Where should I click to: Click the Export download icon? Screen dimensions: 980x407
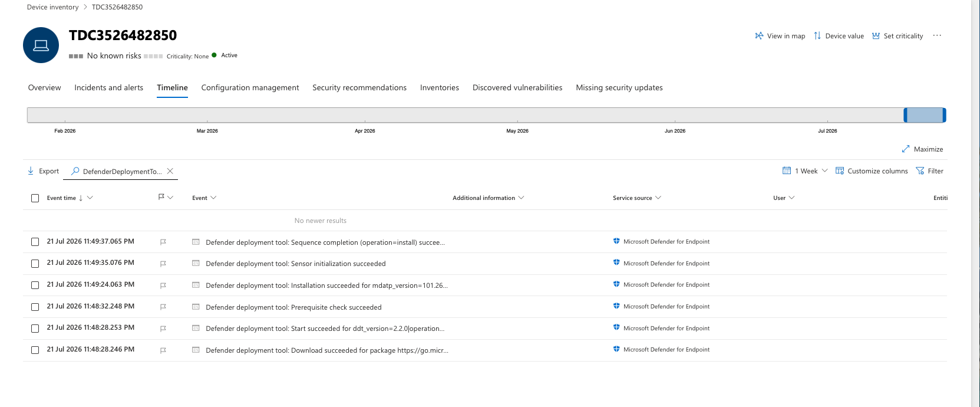click(31, 171)
